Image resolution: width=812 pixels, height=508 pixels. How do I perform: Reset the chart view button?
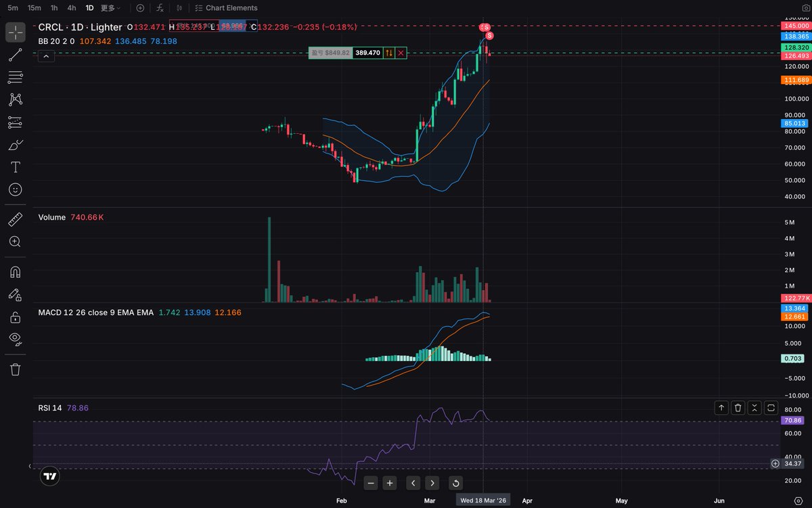click(x=456, y=483)
